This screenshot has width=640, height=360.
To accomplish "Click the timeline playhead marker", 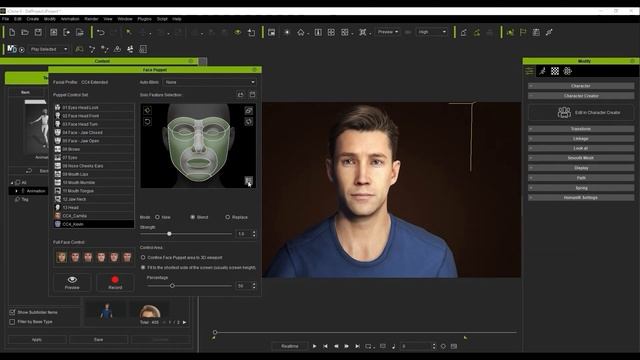I will [215, 332].
